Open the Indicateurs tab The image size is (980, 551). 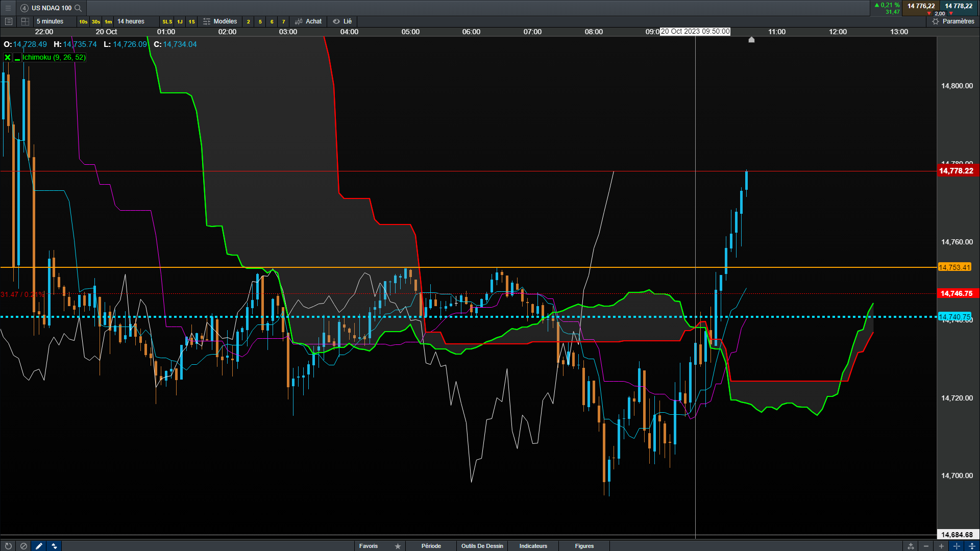coord(533,546)
